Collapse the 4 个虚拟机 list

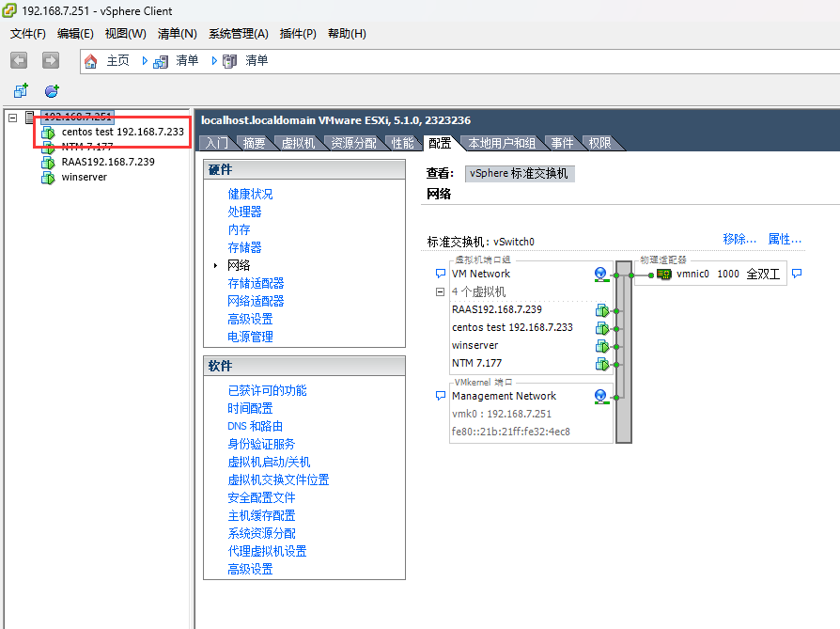440,292
